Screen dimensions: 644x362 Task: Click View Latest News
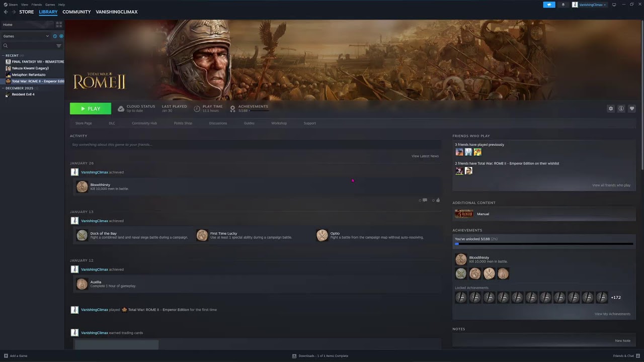pos(425,156)
